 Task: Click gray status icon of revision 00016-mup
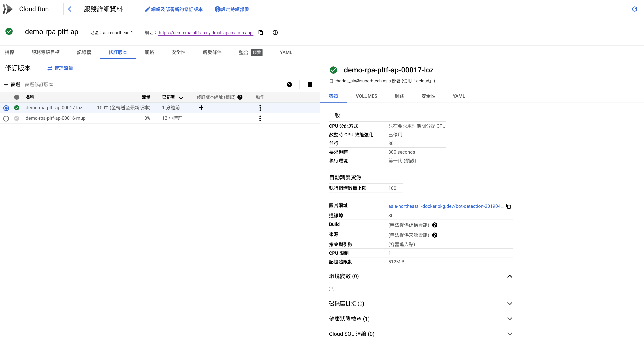16,118
